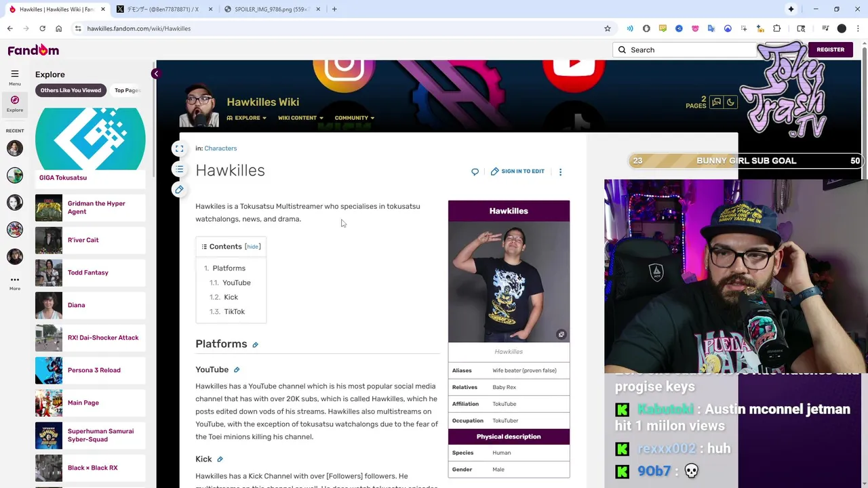Open Main Page recommendation
Viewport: 868px width, 488px height.
click(90, 403)
